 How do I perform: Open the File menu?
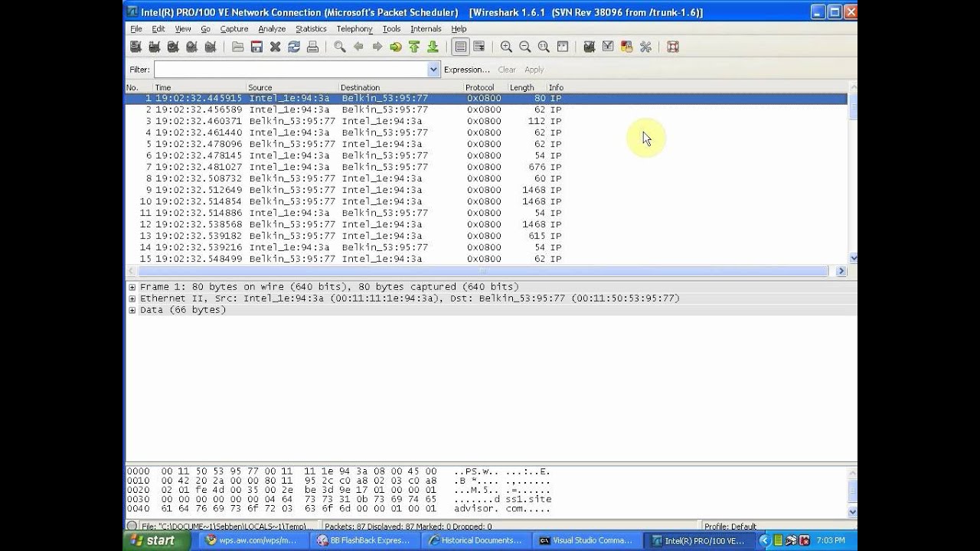(136, 29)
